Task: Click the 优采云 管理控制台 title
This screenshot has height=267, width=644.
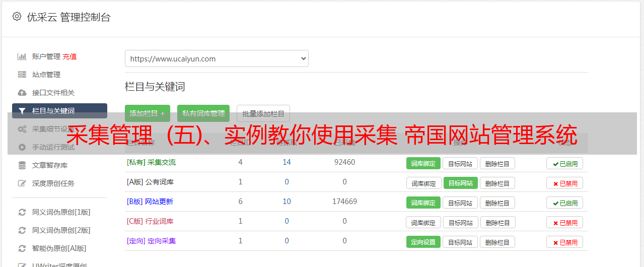Action: (69, 17)
